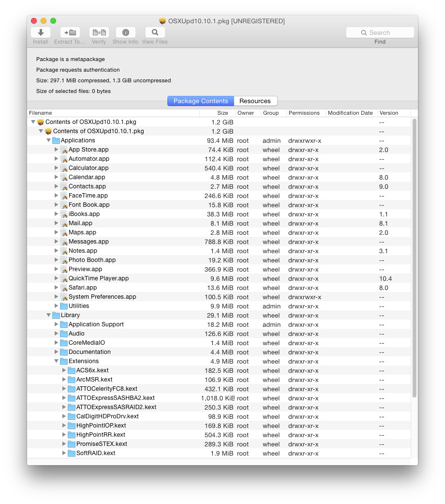Switch to the Resources tab

[255, 101]
